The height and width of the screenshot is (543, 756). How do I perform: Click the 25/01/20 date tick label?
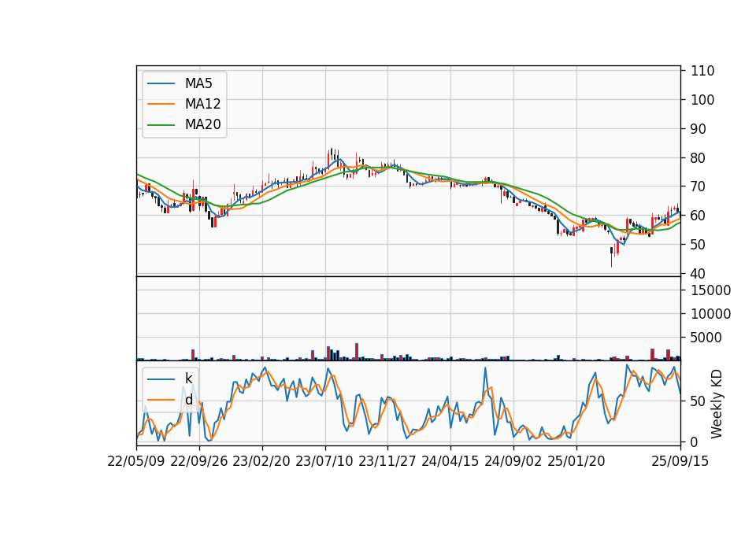tap(576, 461)
